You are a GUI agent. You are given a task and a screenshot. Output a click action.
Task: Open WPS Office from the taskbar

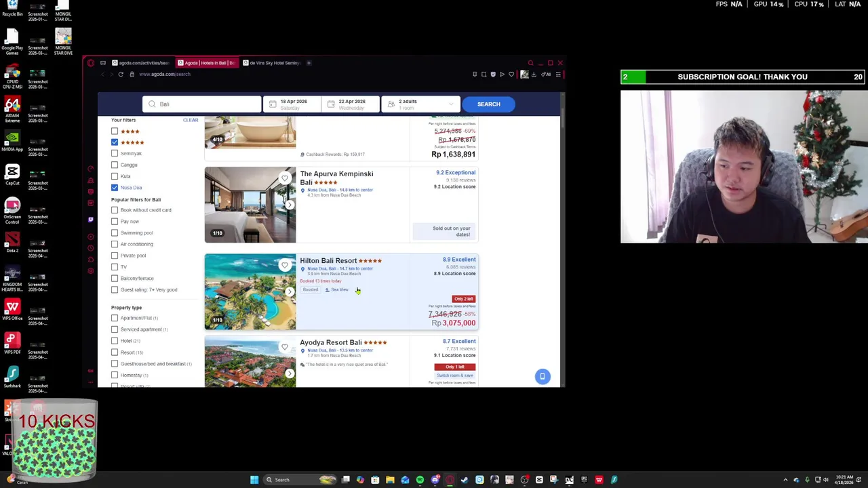(x=599, y=480)
